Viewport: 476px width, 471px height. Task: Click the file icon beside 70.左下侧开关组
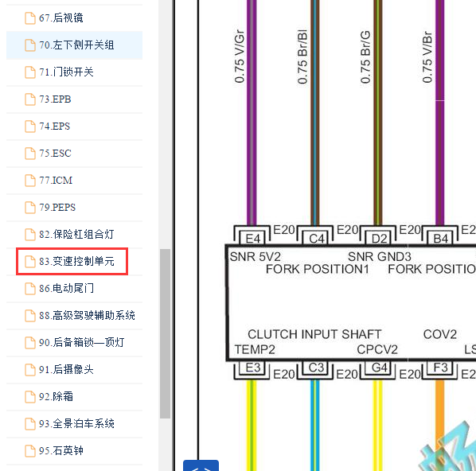[30, 45]
